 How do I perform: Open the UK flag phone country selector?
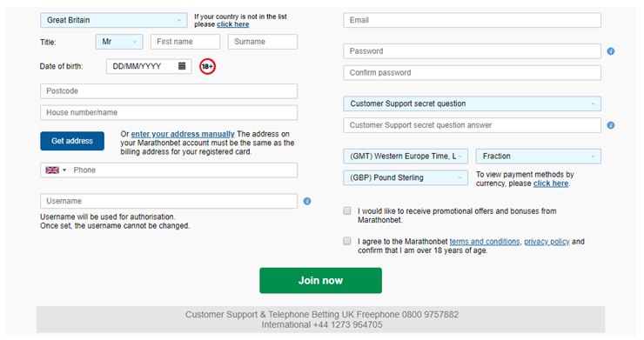coord(56,170)
